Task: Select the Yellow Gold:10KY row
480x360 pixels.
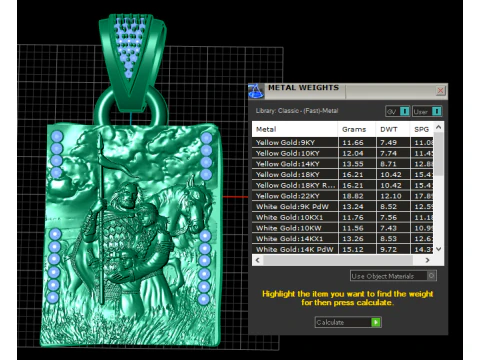Action: [x=343, y=153]
